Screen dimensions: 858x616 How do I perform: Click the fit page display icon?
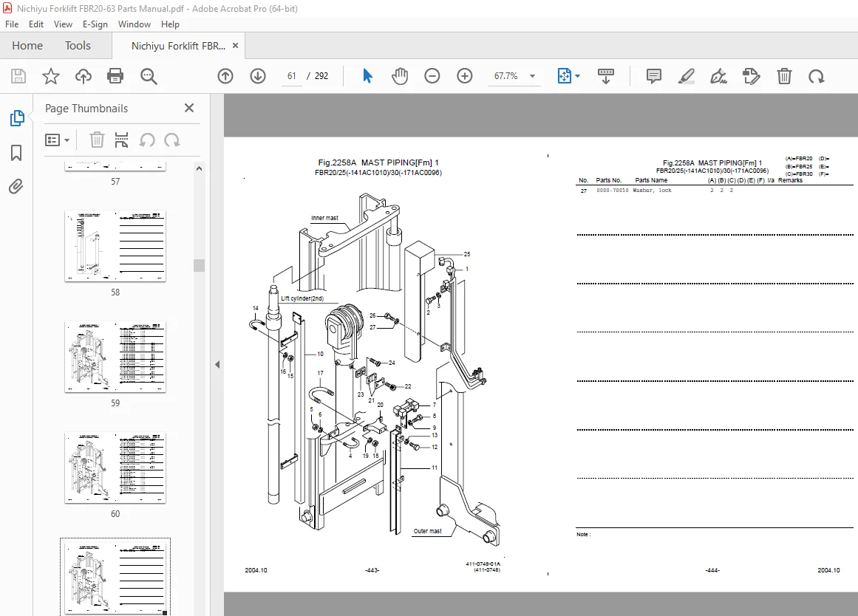(564, 76)
